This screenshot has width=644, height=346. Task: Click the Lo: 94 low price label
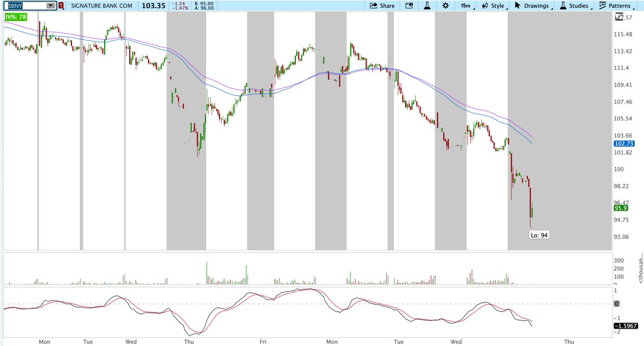(x=539, y=235)
